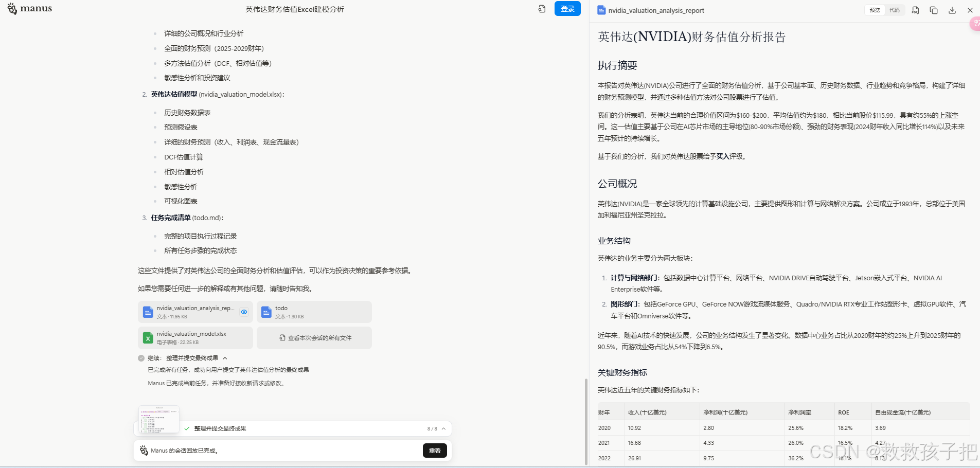980x468 pixels.
Task: Click the DCF估值计算 bullet item
Action: [184, 157]
